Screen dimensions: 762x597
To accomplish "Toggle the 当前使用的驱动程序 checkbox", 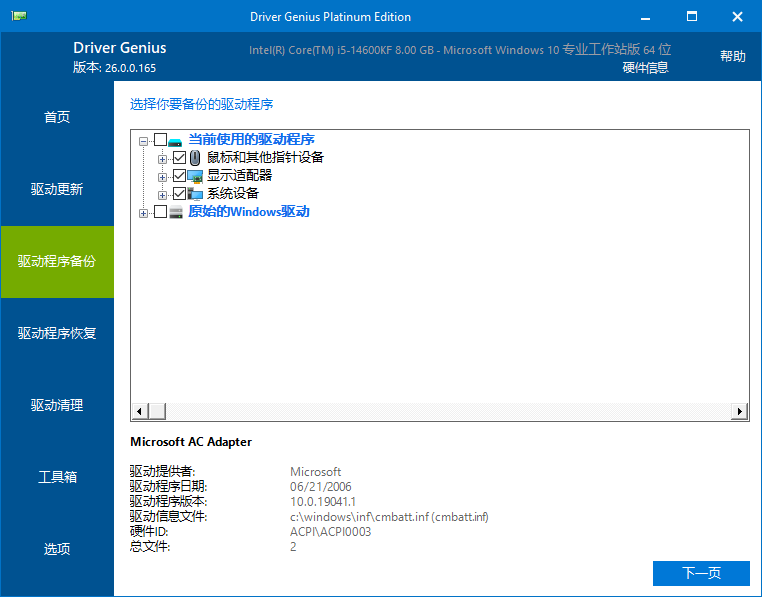I will click(x=160, y=140).
